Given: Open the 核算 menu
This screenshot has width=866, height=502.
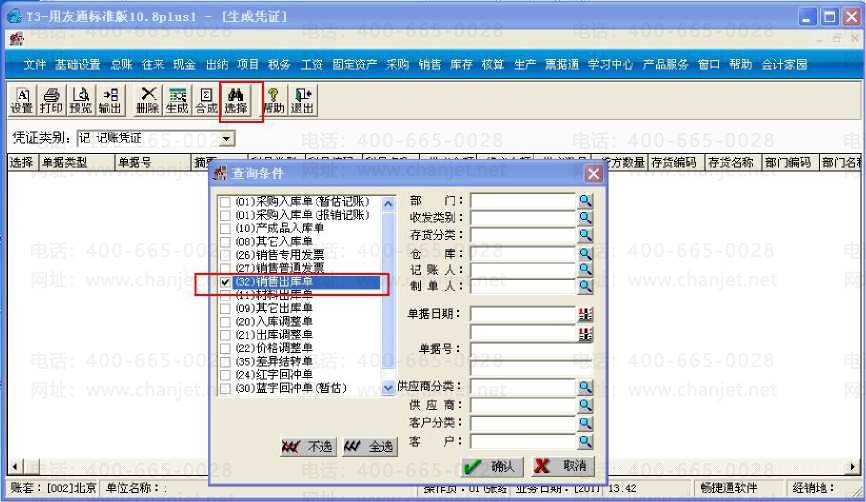Looking at the screenshot, I should coord(493,65).
